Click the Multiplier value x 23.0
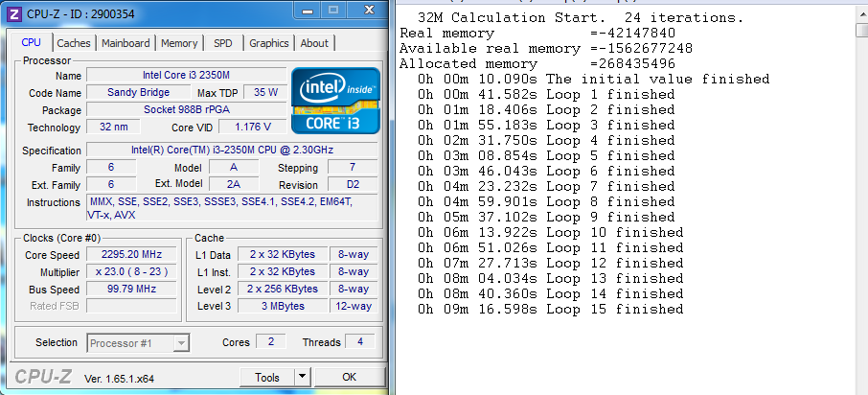This screenshot has width=868, height=395. pyautogui.click(x=131, y=272)
